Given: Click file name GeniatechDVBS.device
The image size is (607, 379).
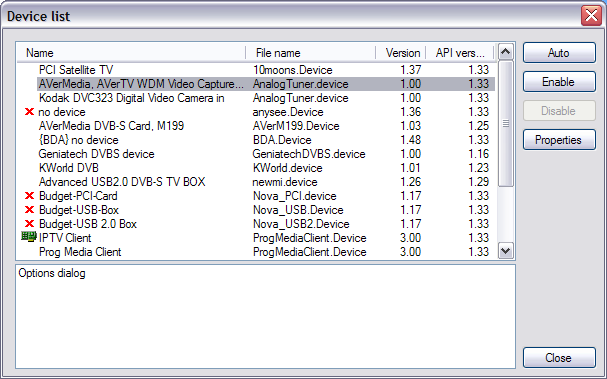Looking at the screenshot, I should pos(309,154).
